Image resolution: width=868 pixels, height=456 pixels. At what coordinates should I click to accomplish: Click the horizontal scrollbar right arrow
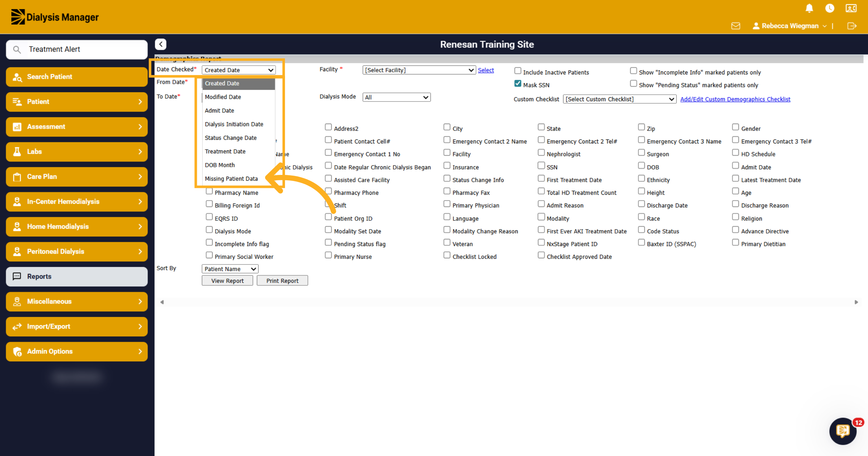[x=856, y=302]
